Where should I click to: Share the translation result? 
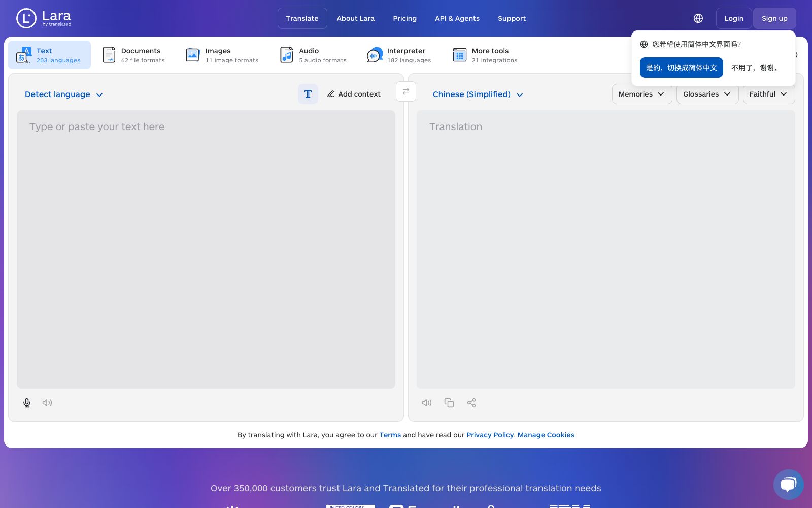point(471,403)
